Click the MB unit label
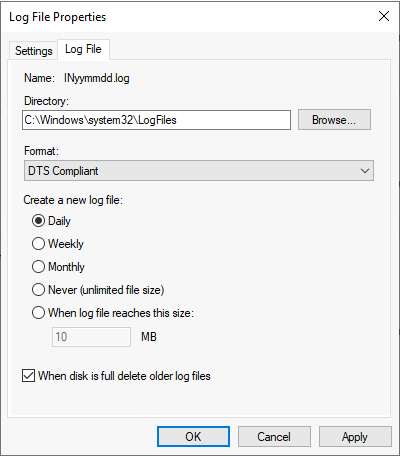400x457 pixels. (x=149, y=337)
